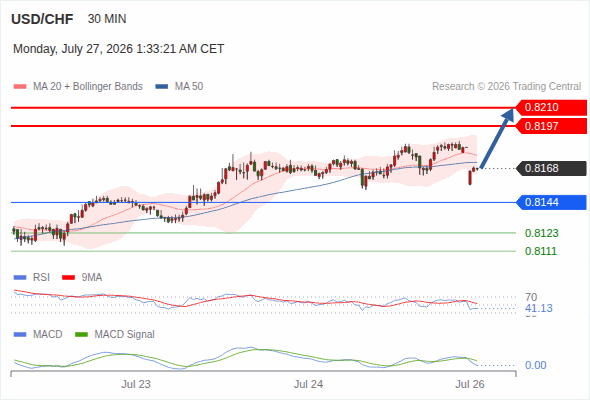Select the 0.8144 blue pivot price tag
Image resolution: width=590 pixels, height=400 pixels.
(x=551, y=202)
